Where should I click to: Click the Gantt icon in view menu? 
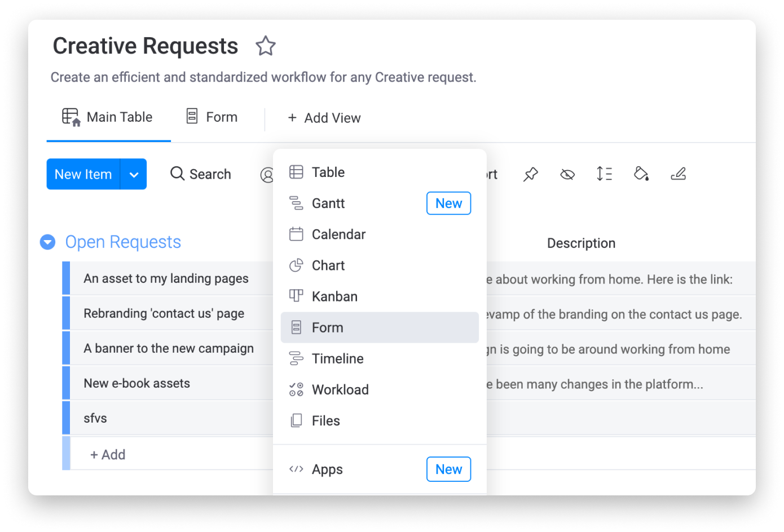pyautogui.click(x=296, y=203)
